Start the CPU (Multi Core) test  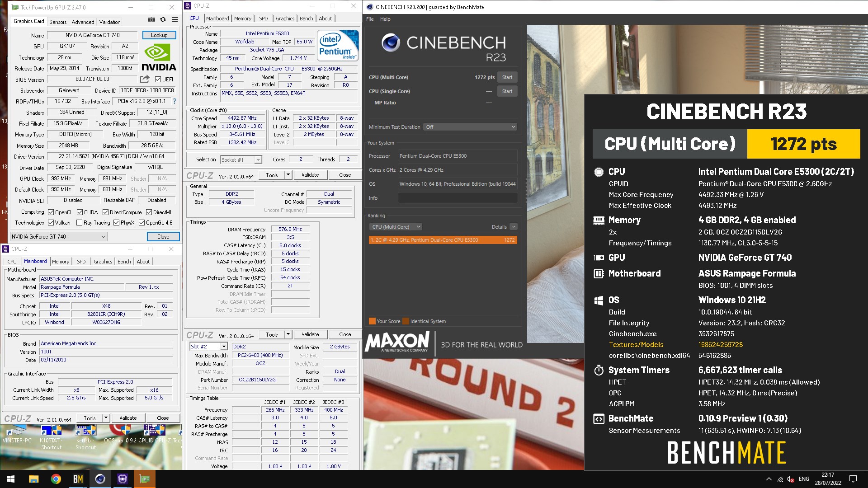(x=507, y=77)
